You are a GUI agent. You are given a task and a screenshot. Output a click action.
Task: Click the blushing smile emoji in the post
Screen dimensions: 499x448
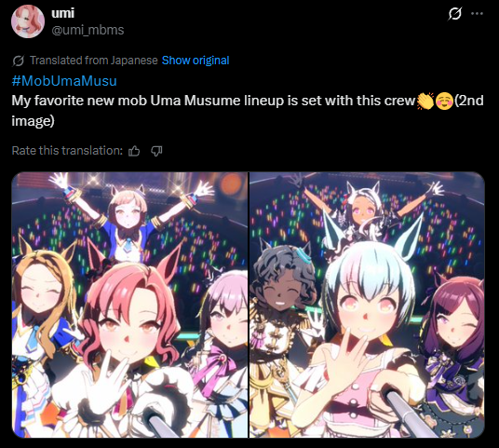click(x=444, y=101)
